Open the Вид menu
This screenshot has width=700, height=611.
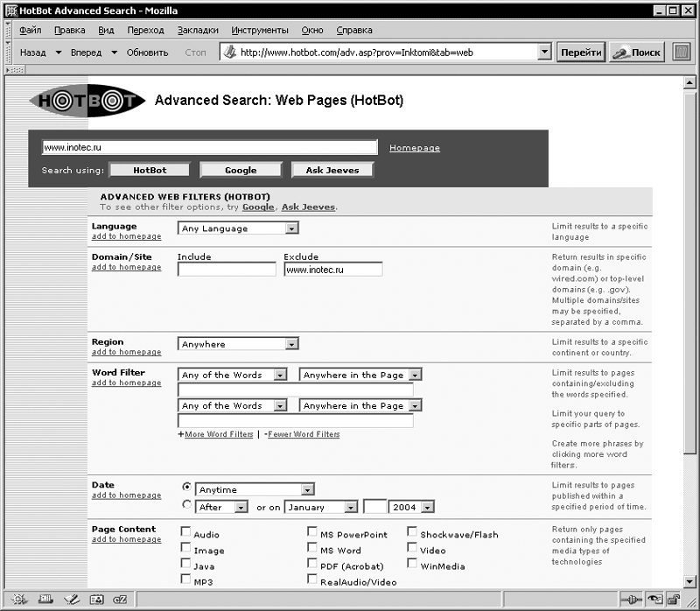click(x=106, y=30)
